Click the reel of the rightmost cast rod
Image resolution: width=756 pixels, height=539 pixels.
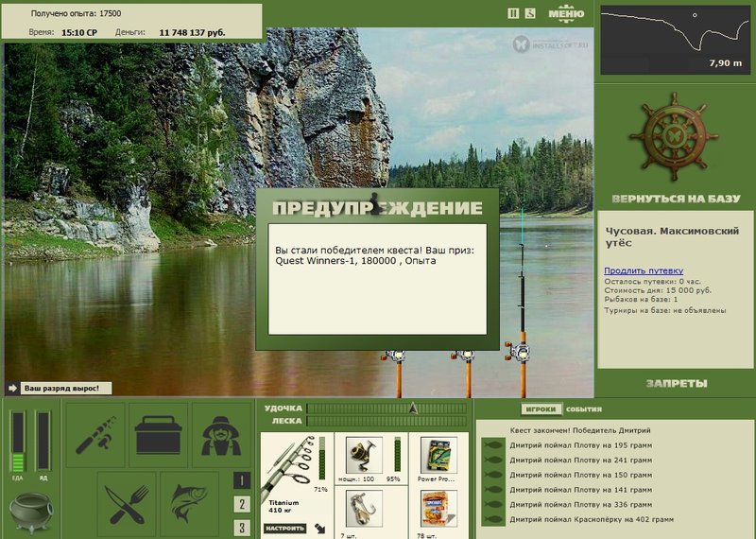518,351
